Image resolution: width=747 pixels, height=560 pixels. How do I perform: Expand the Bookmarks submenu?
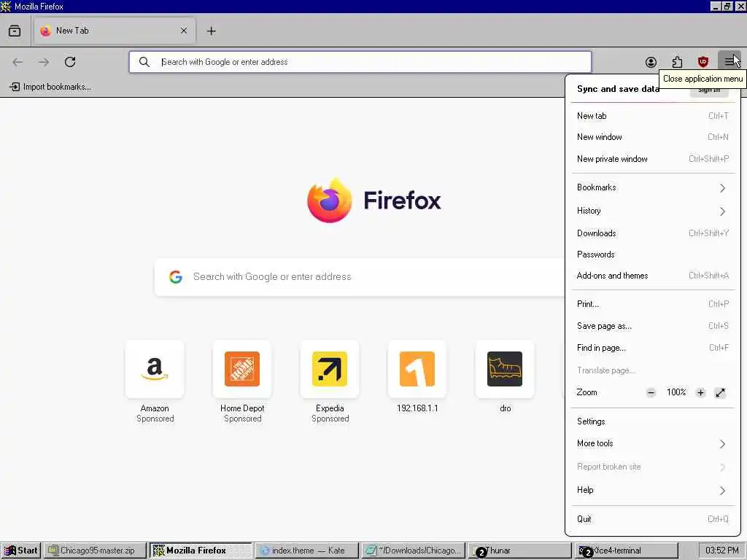[x=653, y=187]
